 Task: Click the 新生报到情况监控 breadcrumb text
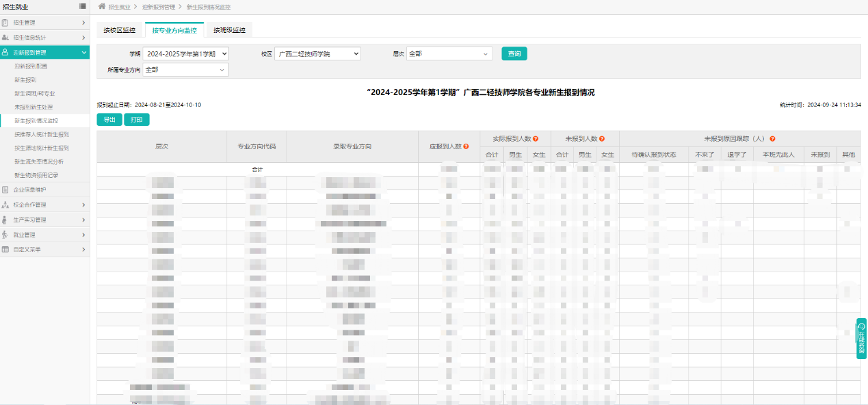[x=209, y=6]
